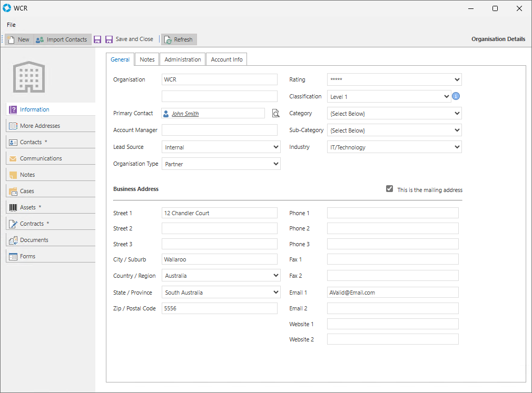Click the Import Contacts toolbar button
The image size is (532, 393).
pyautogui.click(x=61, y=39)
